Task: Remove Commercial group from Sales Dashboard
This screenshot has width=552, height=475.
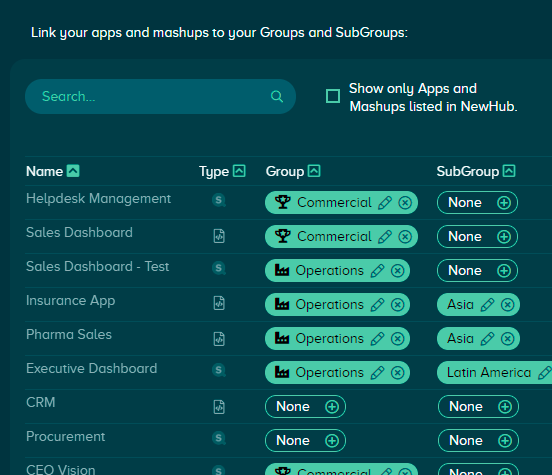Action: (405, 237)
